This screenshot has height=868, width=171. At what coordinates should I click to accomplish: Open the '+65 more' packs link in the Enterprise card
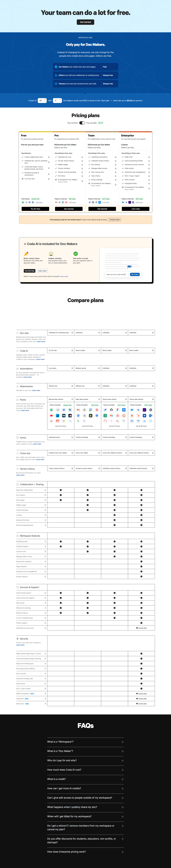pyautogui.click(x=139, y=203)
